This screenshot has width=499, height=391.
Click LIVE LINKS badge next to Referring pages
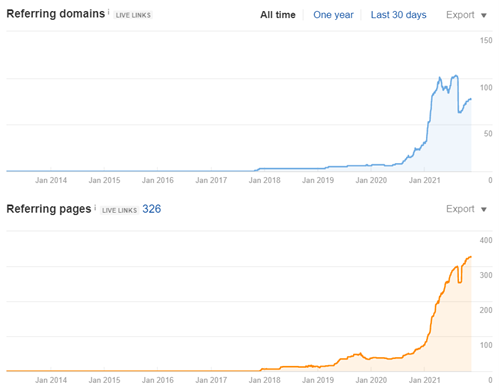119,210
